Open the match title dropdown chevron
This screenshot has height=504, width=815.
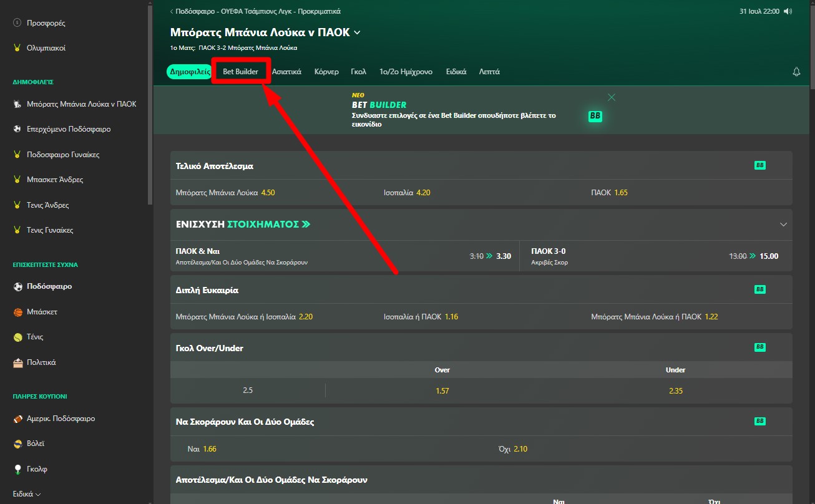(x=357, y=32)
